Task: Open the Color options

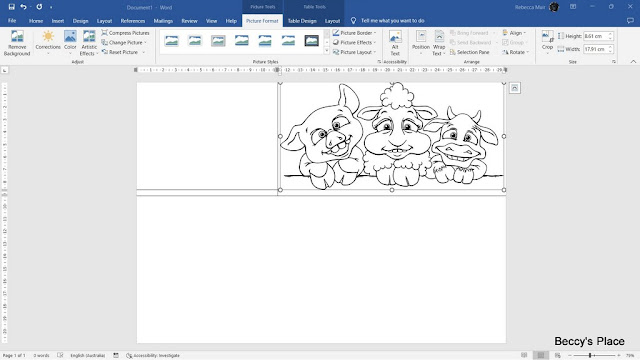Action: [70, 43]
